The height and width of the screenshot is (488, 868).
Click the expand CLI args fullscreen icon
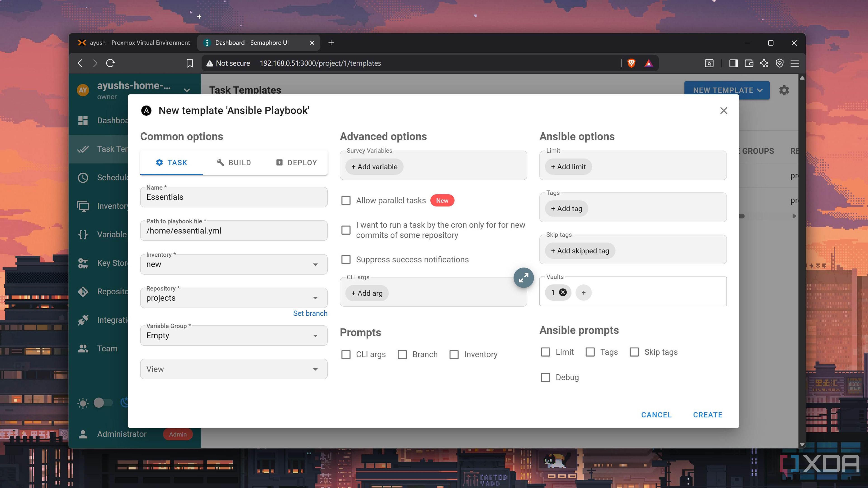523,278
